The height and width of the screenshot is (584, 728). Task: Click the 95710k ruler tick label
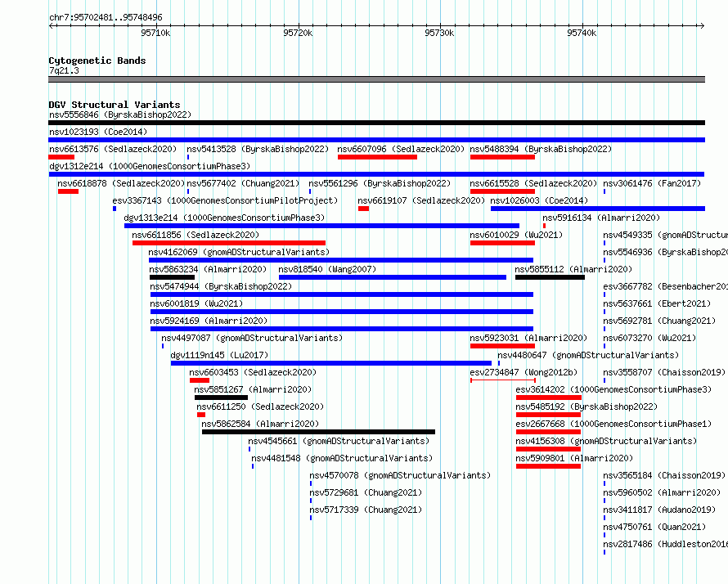pos(155,33)
